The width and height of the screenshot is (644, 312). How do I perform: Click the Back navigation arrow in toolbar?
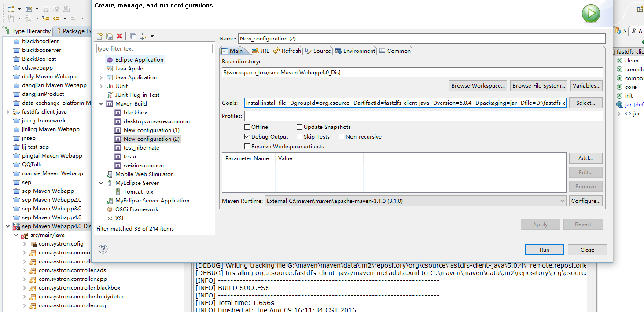56,18
